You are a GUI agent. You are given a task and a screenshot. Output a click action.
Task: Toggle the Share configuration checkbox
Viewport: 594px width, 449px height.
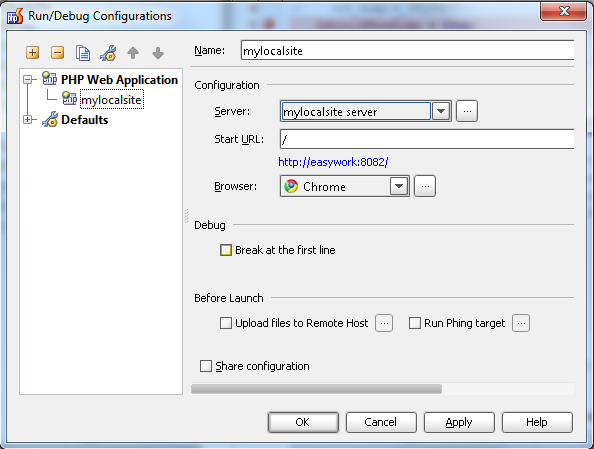(206, 366)
